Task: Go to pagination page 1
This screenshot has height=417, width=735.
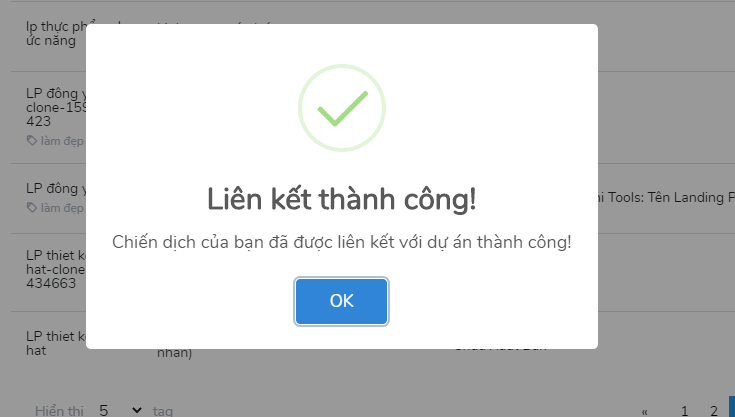Action: [684, 411]
